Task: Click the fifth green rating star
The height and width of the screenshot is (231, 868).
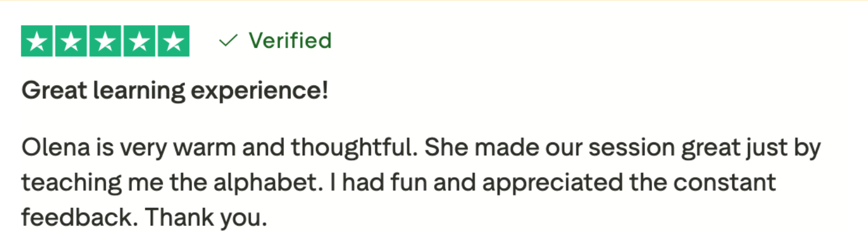Action: pyautogui.click(x=173, y=41)
